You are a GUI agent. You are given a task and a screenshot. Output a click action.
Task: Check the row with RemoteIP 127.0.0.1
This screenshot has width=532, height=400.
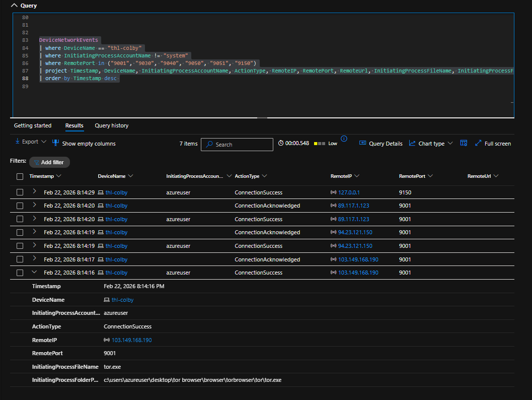pos(20,192)
